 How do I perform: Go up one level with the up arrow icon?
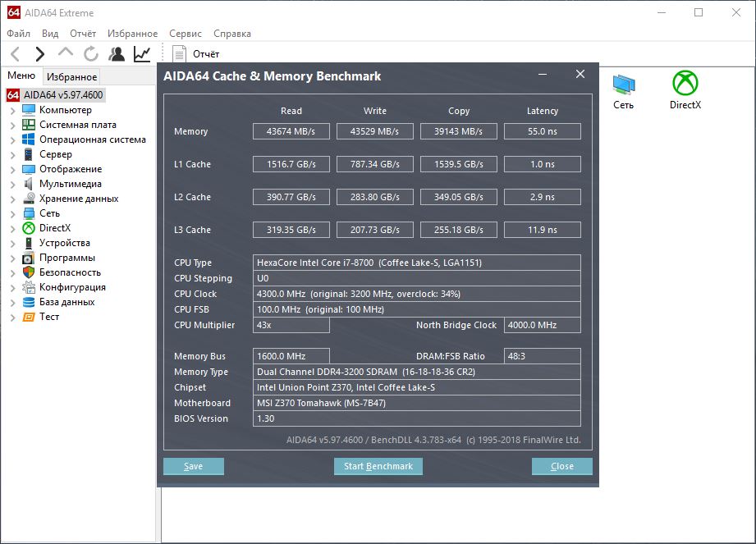65,53
